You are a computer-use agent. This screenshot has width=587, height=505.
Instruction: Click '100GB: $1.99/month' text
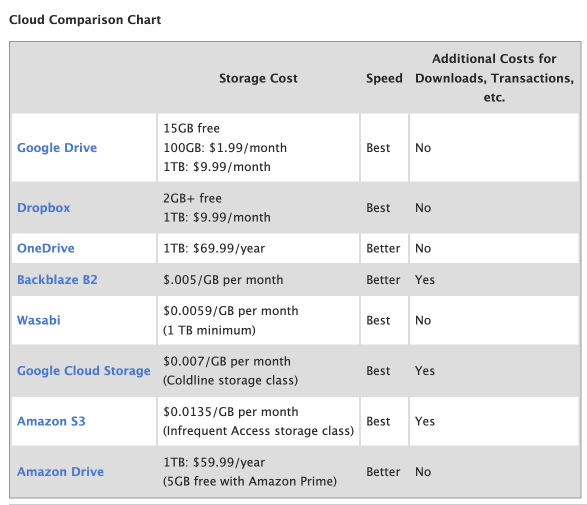[225, 147]
